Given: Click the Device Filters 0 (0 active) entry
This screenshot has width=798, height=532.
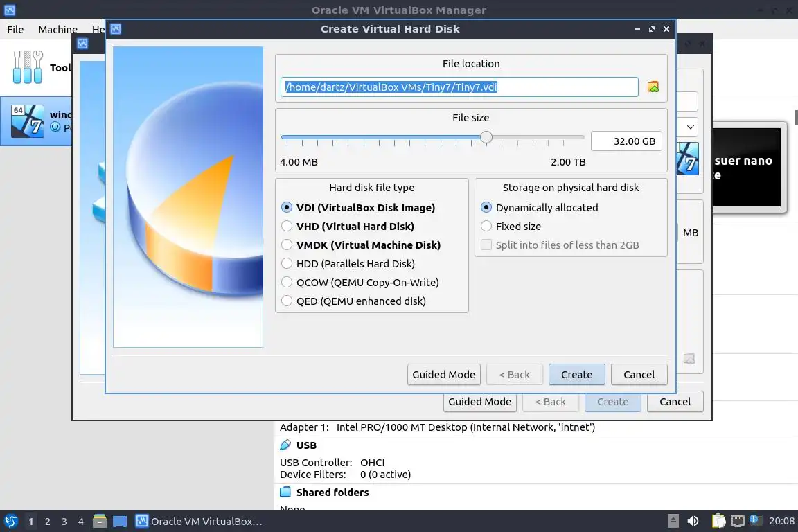Looking at the screenshot, I should pos(345,474).
